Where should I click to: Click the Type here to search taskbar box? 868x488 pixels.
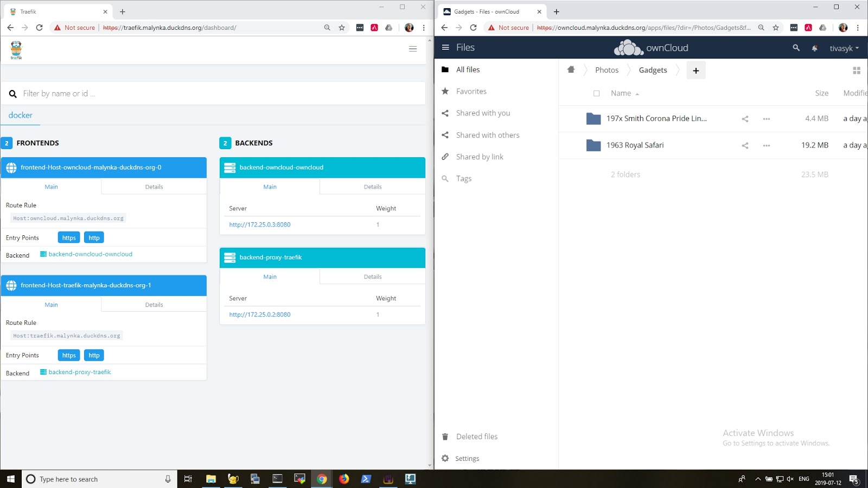(x=100, y=479)
